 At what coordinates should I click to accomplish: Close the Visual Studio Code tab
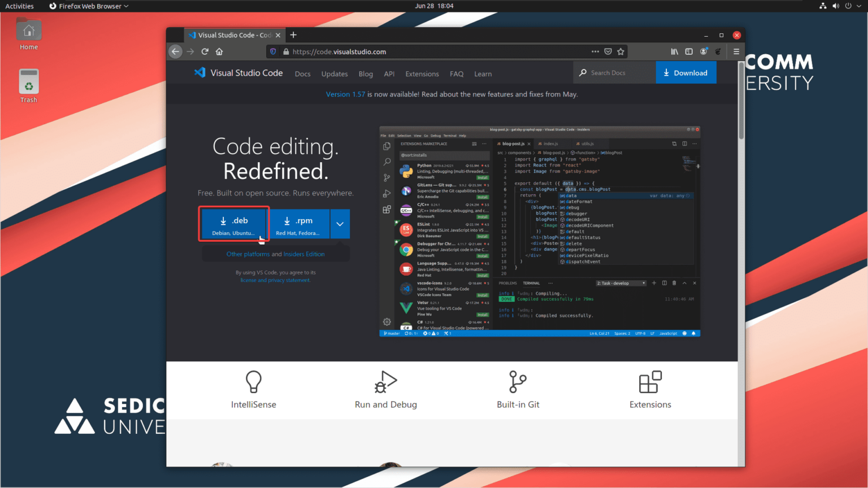point(278,35)
